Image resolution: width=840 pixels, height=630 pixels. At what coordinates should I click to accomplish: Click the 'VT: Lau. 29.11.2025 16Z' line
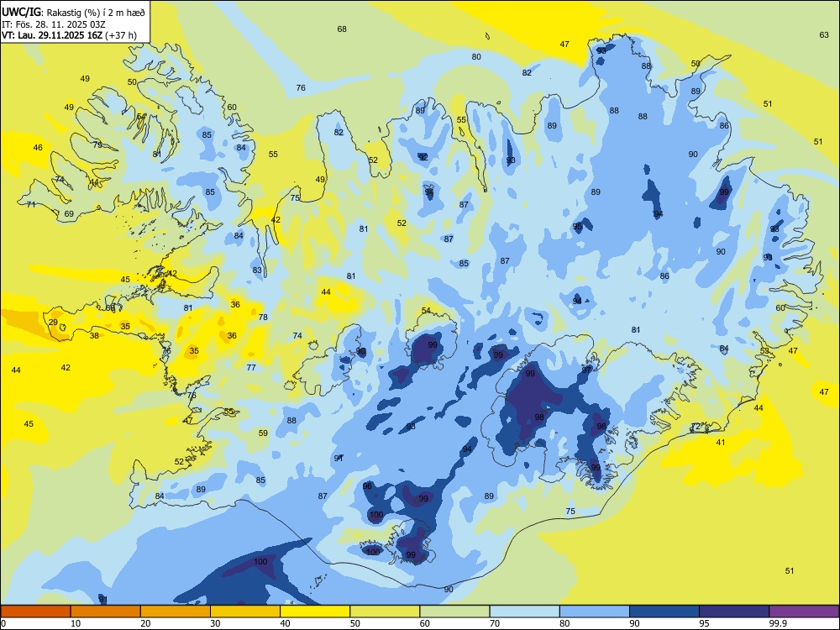52,36
